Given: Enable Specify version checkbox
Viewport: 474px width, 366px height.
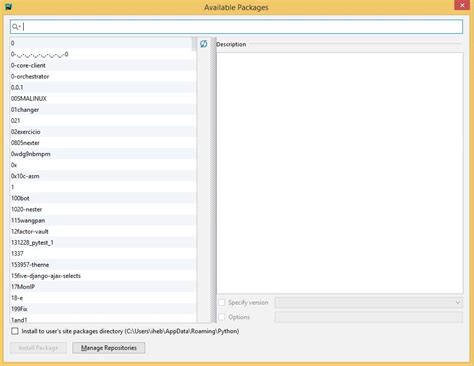Looking at the screenshot, I should click(222, 302).
